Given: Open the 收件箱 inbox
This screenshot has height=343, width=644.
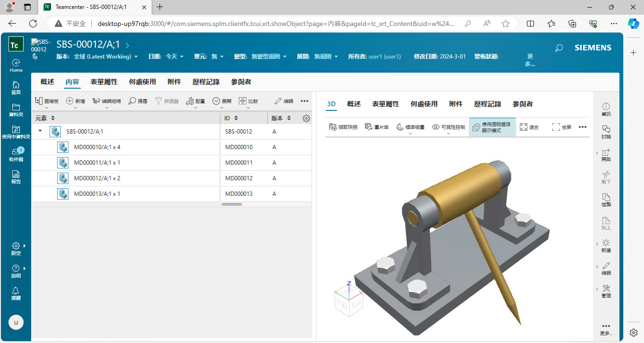Looking at the screenshot, I should point(16,155).
